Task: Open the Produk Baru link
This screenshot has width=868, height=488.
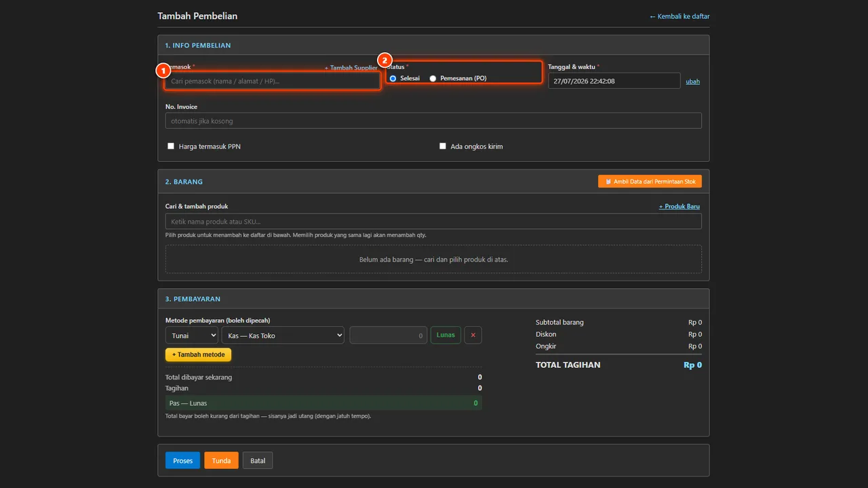Action: 679,206
